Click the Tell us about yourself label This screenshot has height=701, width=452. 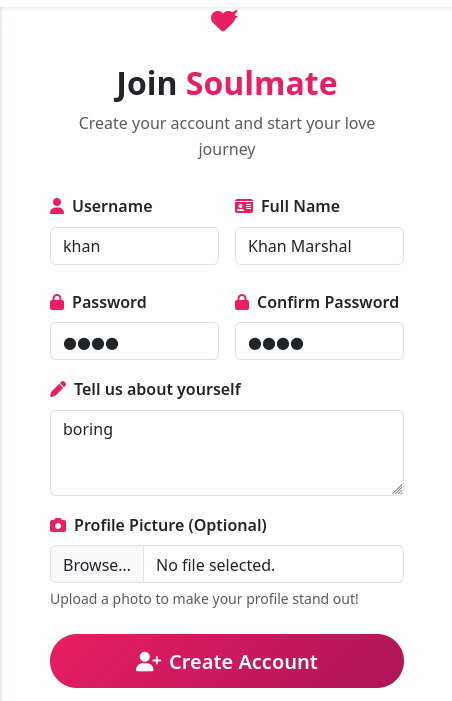[157, 389]
